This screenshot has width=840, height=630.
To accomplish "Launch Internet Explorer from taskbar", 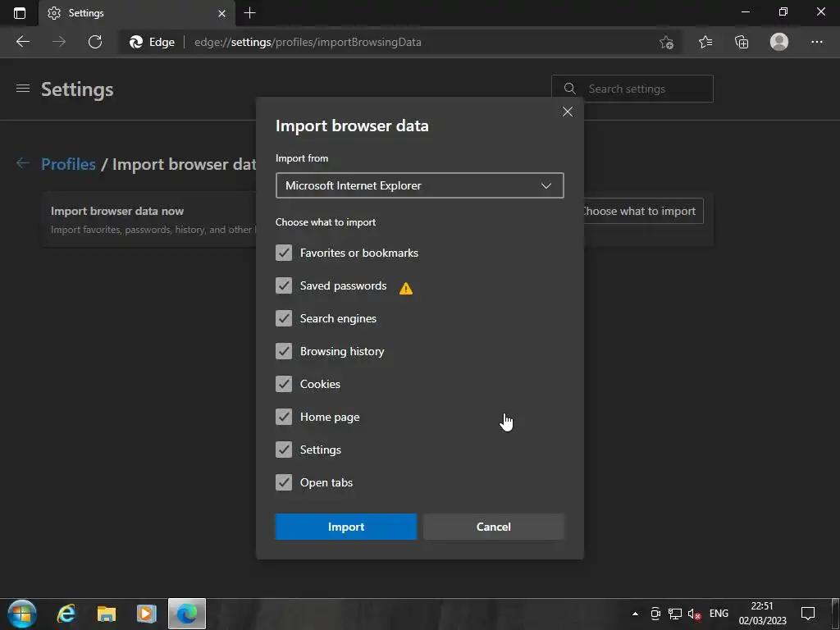I will pyautogui.click(x=66, y=614).
